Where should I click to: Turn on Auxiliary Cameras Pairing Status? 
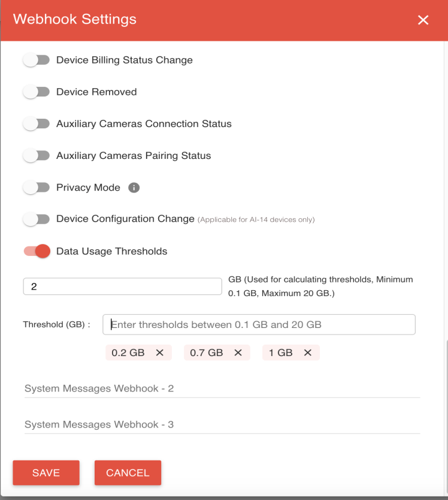[x=37, y=156]
